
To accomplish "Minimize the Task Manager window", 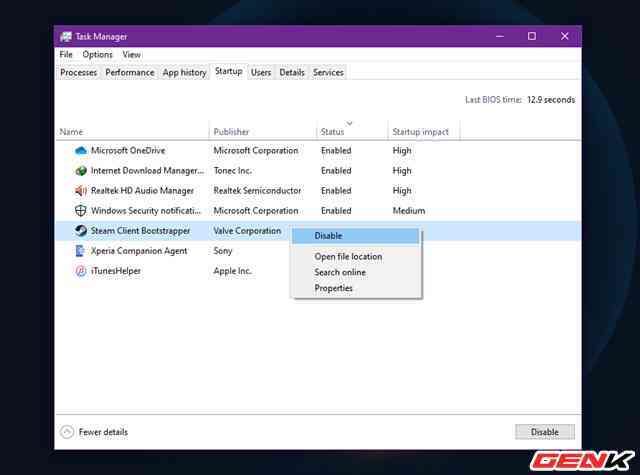I will click(x=500, y=36).
